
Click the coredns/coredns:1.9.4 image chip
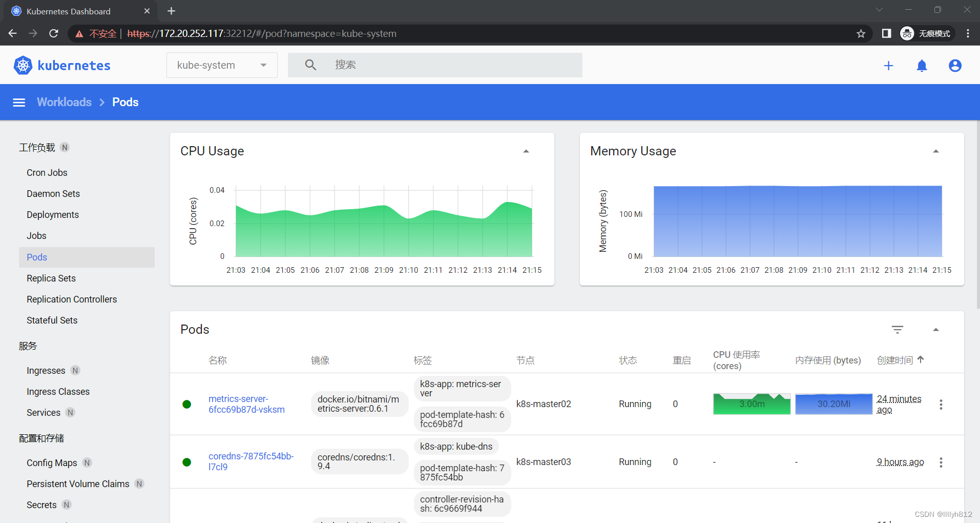point(359,461)
